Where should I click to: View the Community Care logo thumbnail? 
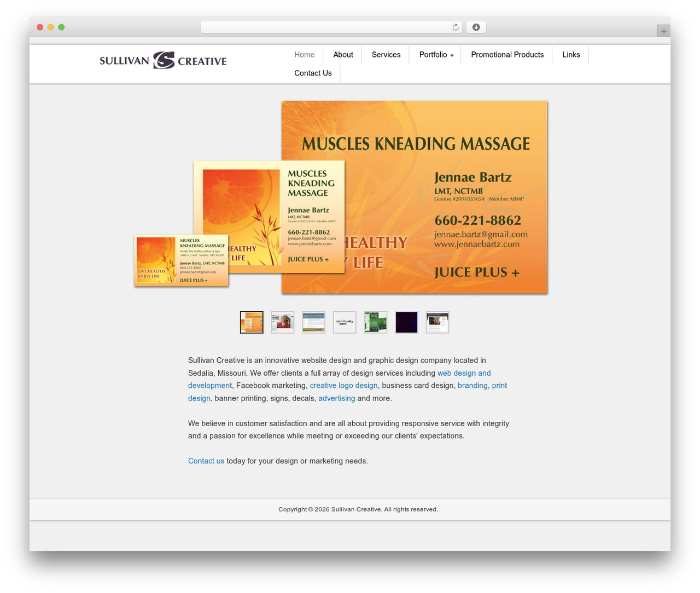[x=345, y=322]
